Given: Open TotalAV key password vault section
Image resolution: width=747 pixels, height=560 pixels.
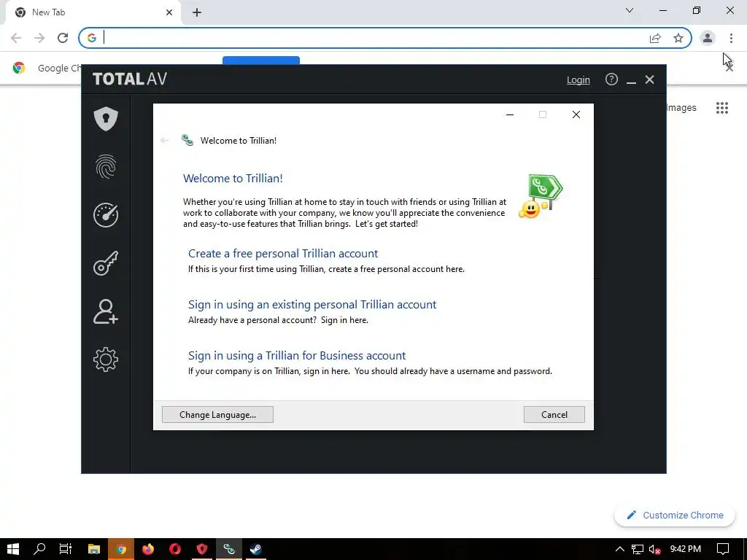Looking at the screenshot, I should [x=106, y=263].
